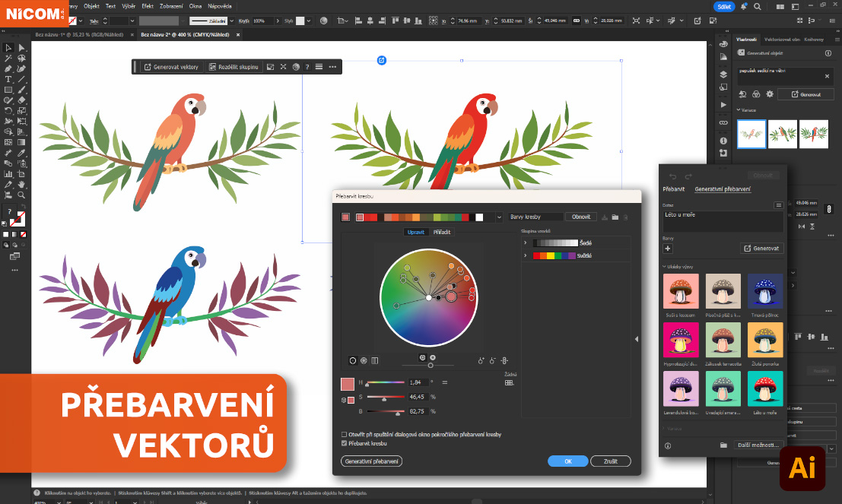Open the 'Objekt' menu
Image resolution: width=842 pixels, height=504 pixels.
tap(91, 6)
